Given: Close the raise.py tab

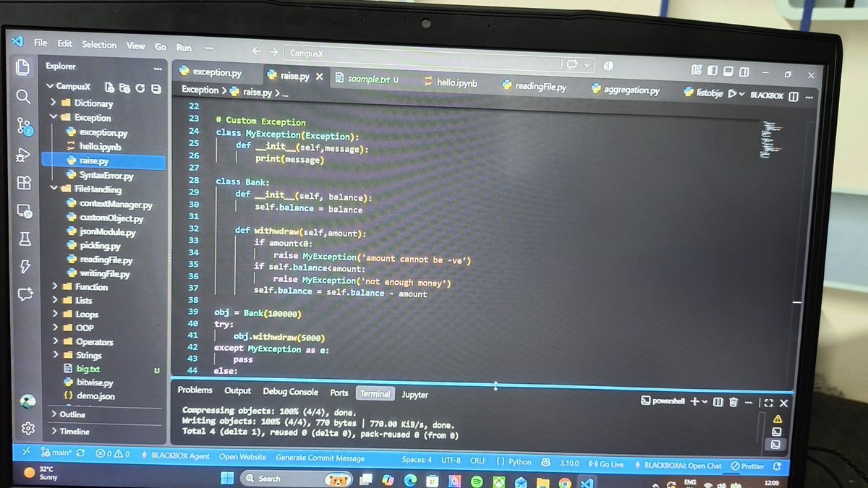Looking at the screenshot, I should [x=319, y=76].
